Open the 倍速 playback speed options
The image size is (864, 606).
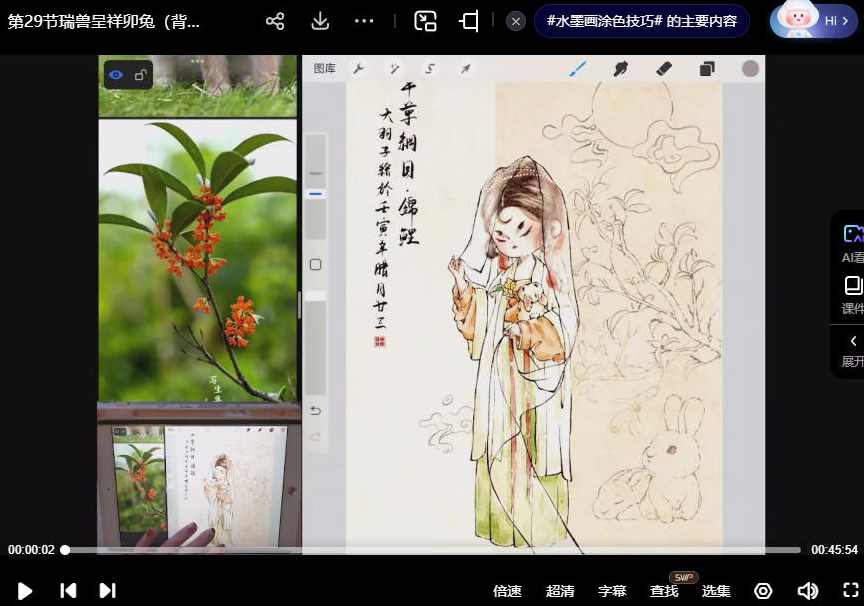coord(508,590)
